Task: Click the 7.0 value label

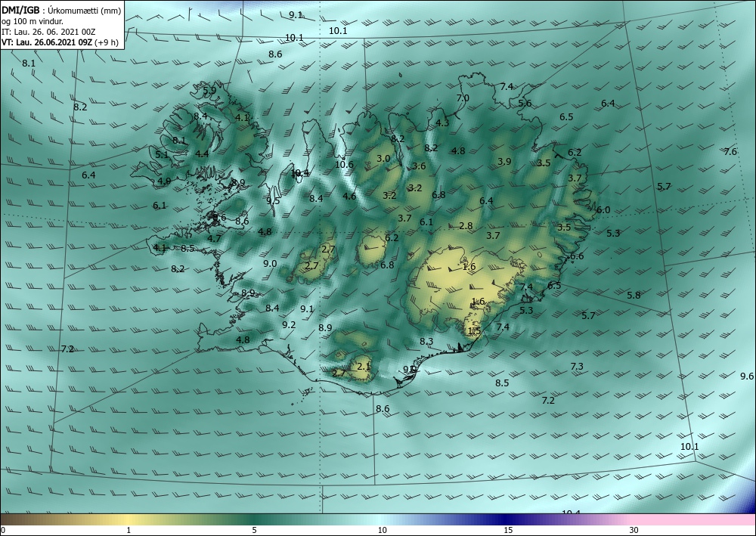Action: pos(463,98)
